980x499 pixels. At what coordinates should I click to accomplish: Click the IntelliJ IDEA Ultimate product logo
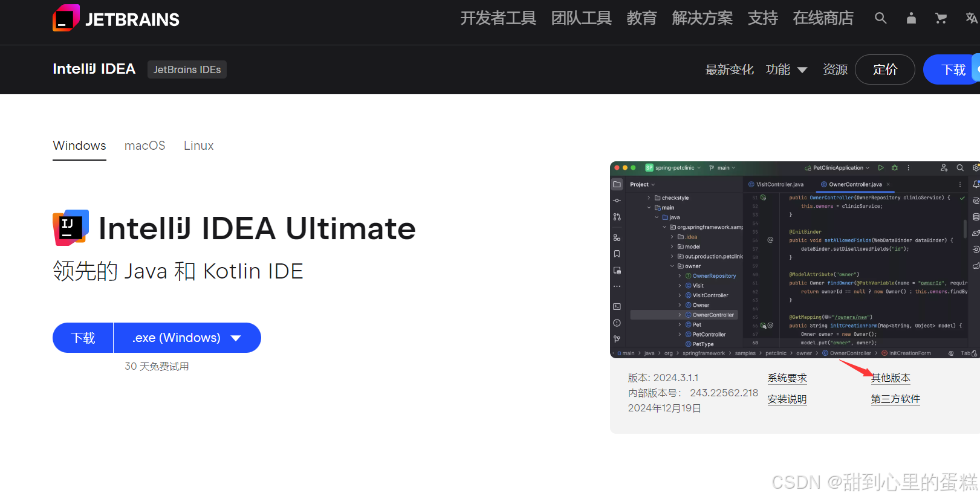[71, 228]
